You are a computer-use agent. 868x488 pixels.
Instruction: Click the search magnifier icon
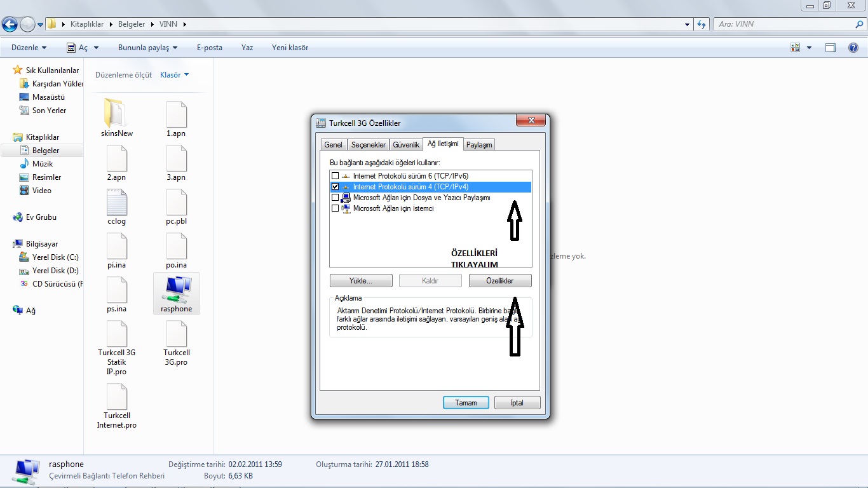coord(858,24)
